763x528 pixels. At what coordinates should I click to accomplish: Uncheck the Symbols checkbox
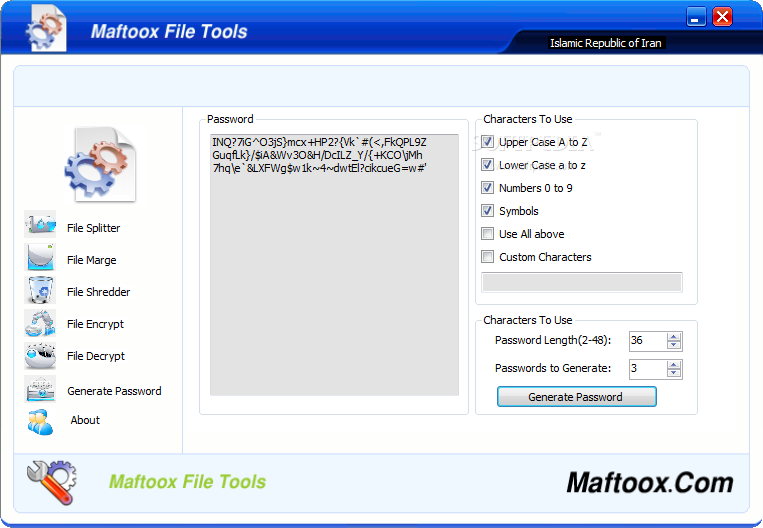487,210
